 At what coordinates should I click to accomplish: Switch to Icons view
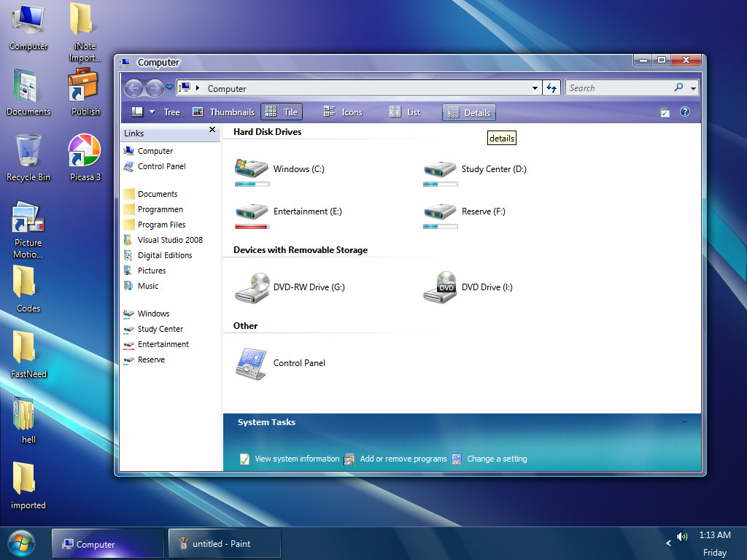tap(343, 112)
